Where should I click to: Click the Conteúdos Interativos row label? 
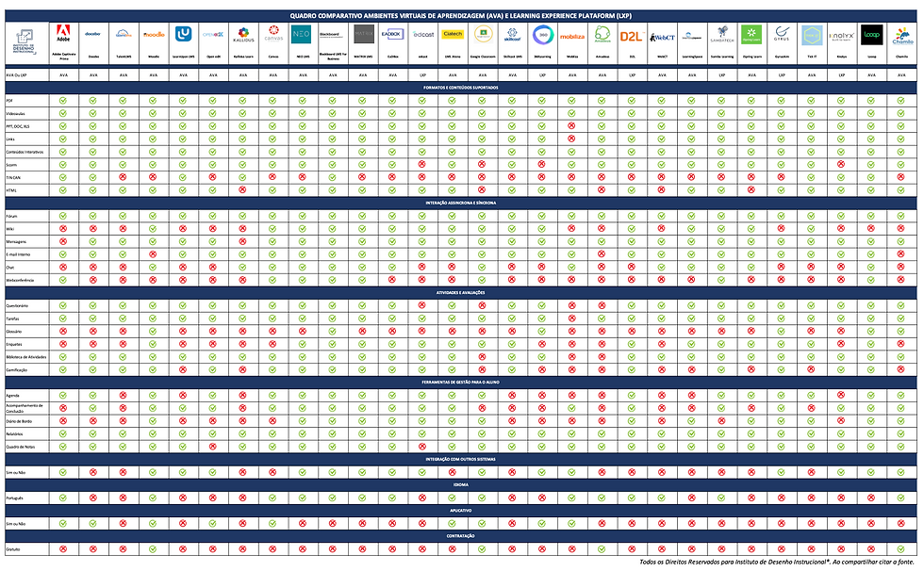point(25,152)
